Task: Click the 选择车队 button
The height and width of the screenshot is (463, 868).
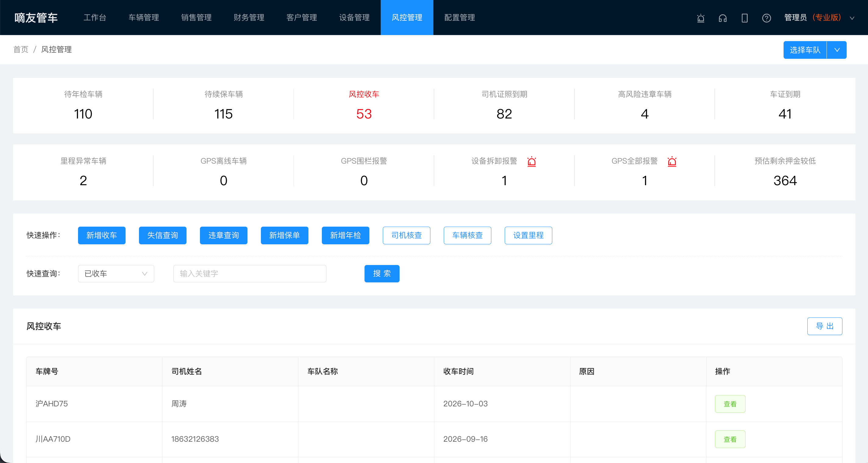Action: point(805,50)
